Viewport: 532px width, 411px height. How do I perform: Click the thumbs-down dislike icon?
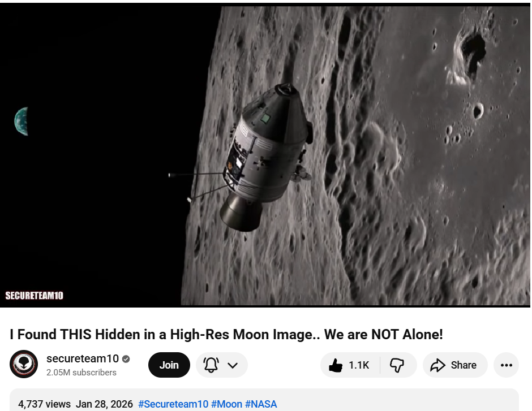(x=397, y=365)
